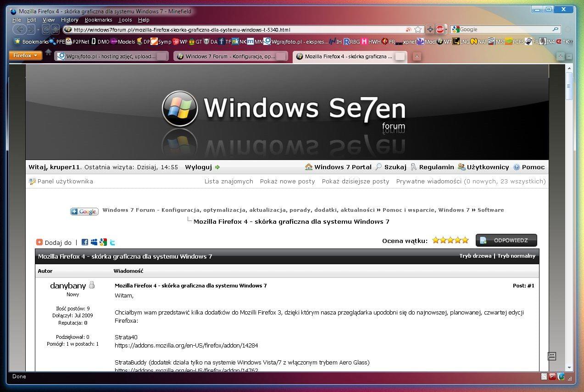Switch to the Wgrajfoto.pl hosting tab
Image resolution: width=584 pixels, height=392 pixels.
tap(111, 56)
